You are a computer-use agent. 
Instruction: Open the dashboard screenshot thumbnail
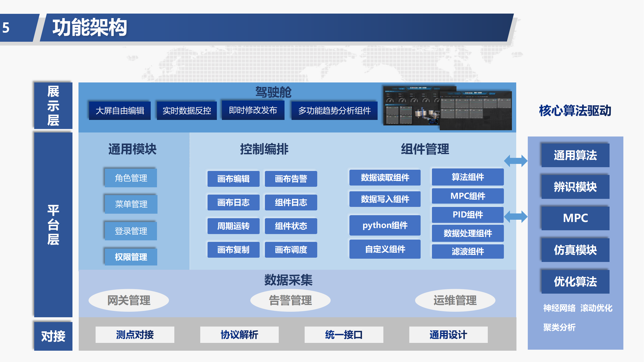tap(447, 108)
